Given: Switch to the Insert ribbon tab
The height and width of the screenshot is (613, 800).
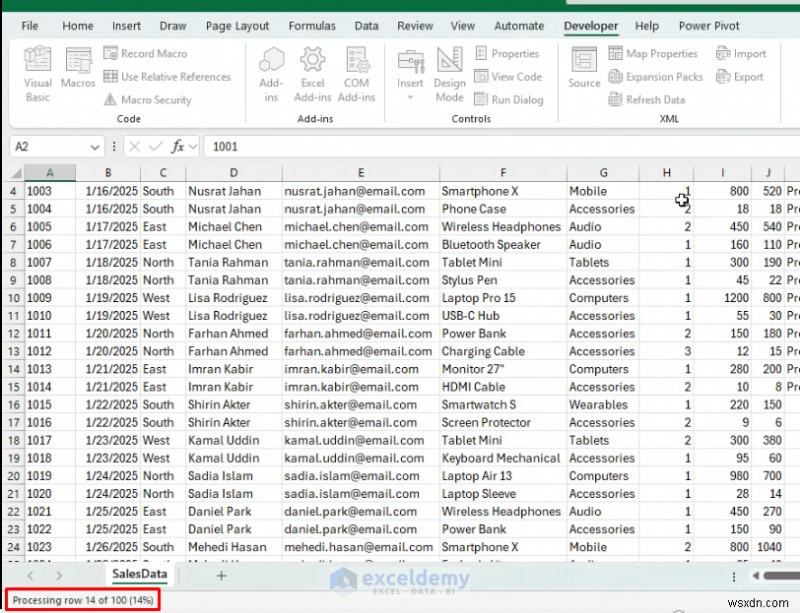Looking at the screenshot, I should click(x=126, y=26).
